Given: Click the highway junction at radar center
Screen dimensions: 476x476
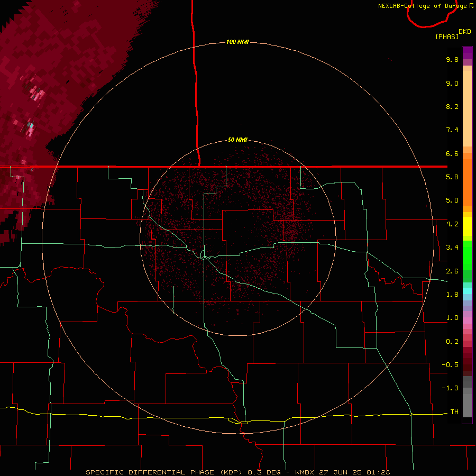Looking at the screenshot, I should click(205, 258).
